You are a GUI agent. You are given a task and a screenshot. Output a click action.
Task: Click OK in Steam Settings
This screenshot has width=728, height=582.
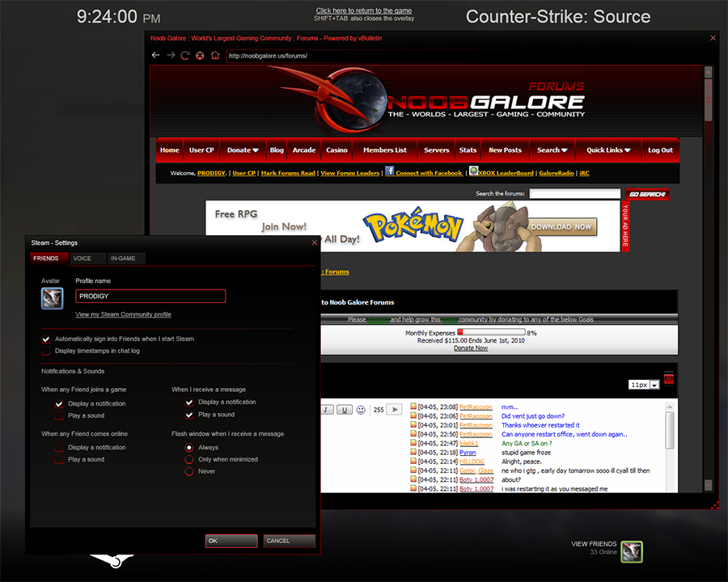pyautogui.click(x=231, y=541)
